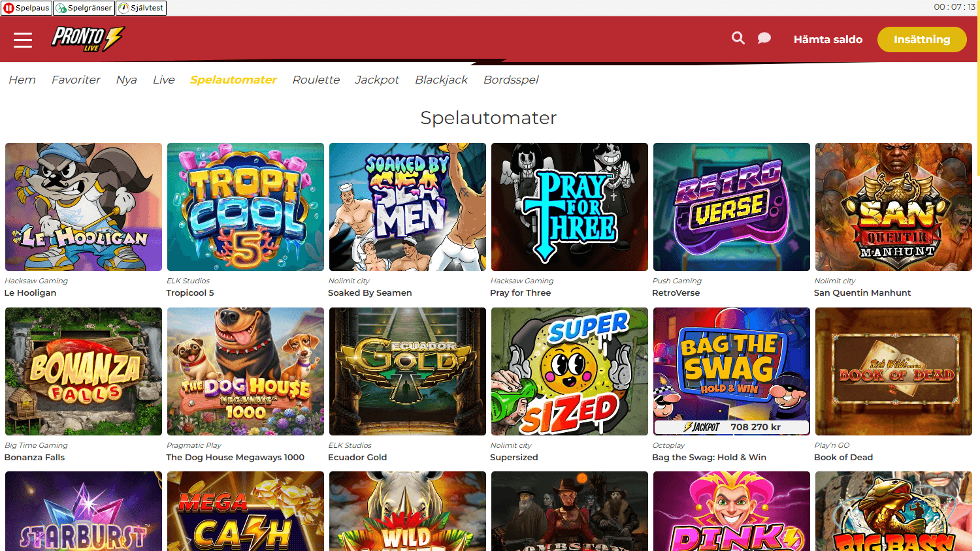
Task: Open the rhino Wild game tile
Action: pos(408,511)
